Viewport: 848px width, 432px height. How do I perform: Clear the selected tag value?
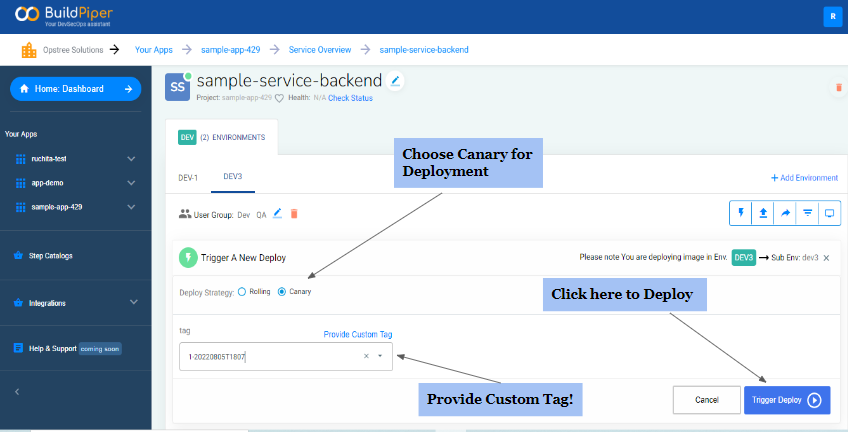pos(366,356)
